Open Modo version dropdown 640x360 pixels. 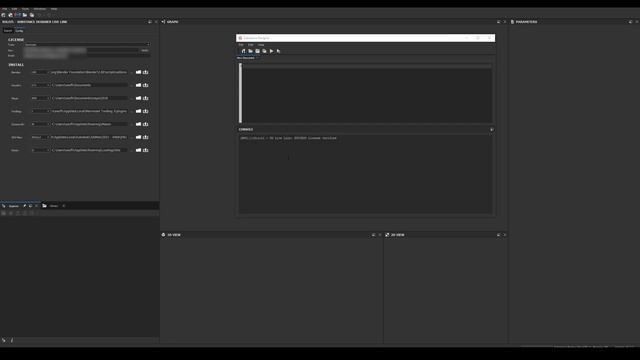(40, 150)
